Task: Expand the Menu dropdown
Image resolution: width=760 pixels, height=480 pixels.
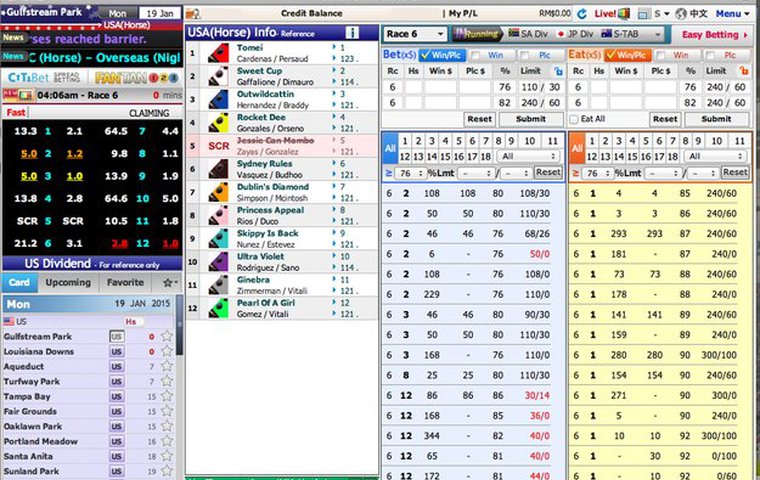Action: point(733,14)
